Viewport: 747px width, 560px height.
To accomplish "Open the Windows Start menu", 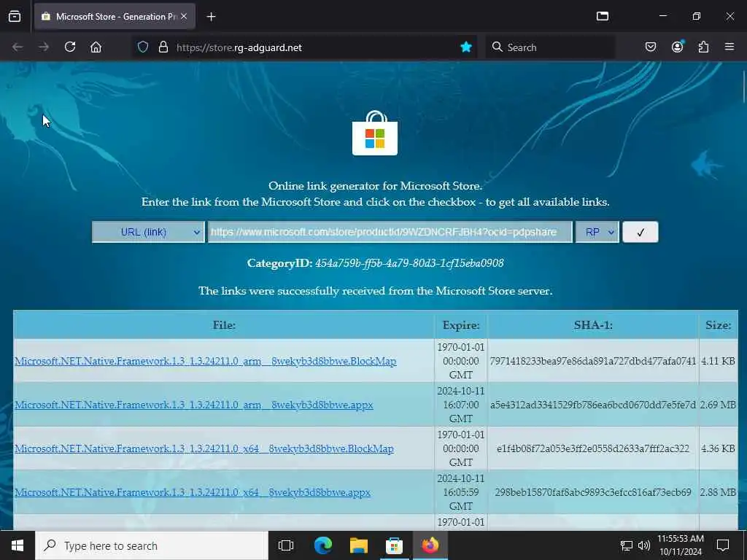I will click(x=18, y=545).
